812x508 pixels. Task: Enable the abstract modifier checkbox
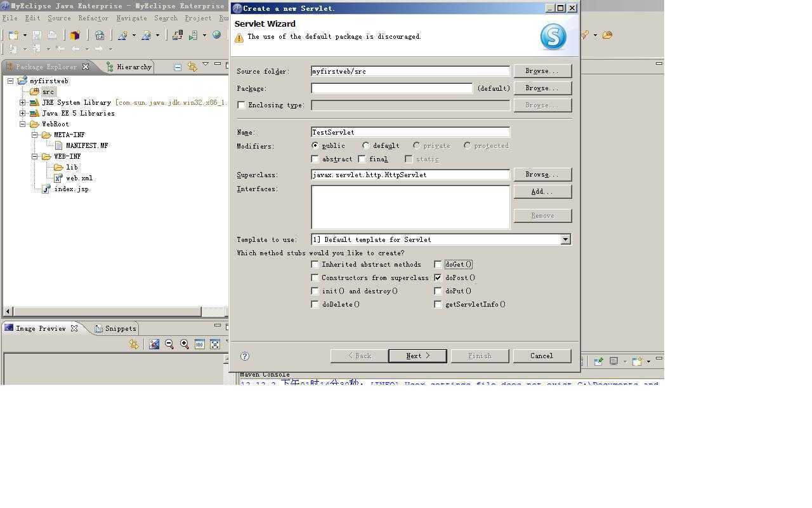click(x=315, y=159)
